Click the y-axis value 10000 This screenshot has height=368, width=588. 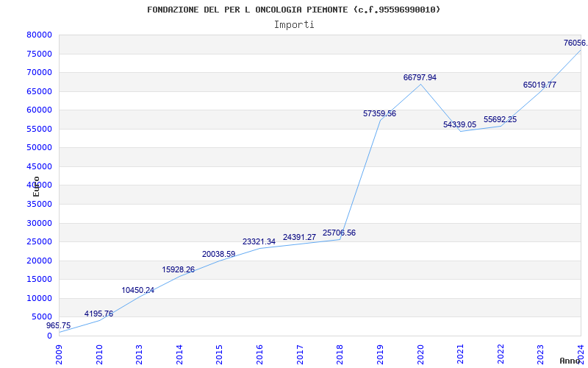pyautogui.click(x=39, y=298)
